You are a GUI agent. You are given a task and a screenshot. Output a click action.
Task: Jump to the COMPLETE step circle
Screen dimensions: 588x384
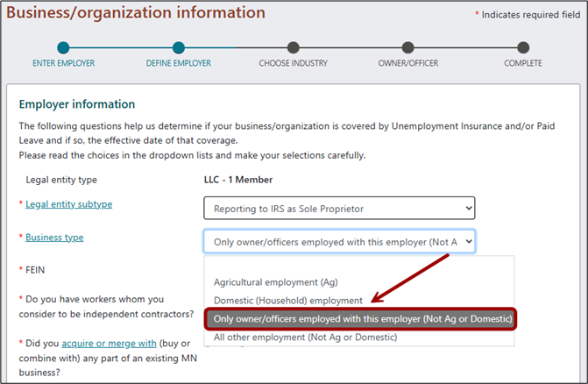pos(523,47)
